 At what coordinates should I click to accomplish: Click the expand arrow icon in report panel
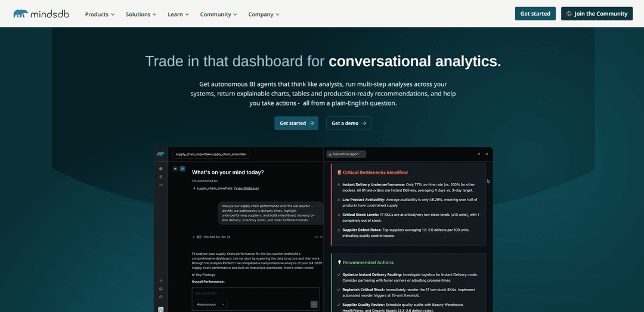coord(478,154)
